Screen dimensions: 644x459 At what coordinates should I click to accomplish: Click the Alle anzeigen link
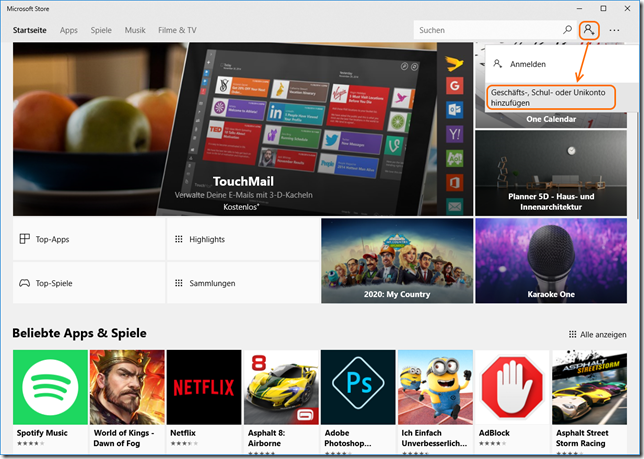(597, 334)
